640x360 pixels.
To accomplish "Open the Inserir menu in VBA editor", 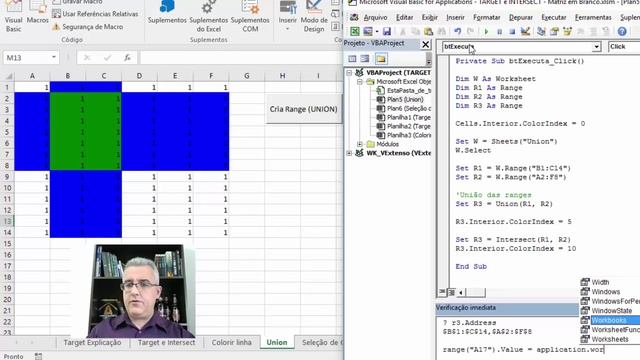I will coord(455,18).
